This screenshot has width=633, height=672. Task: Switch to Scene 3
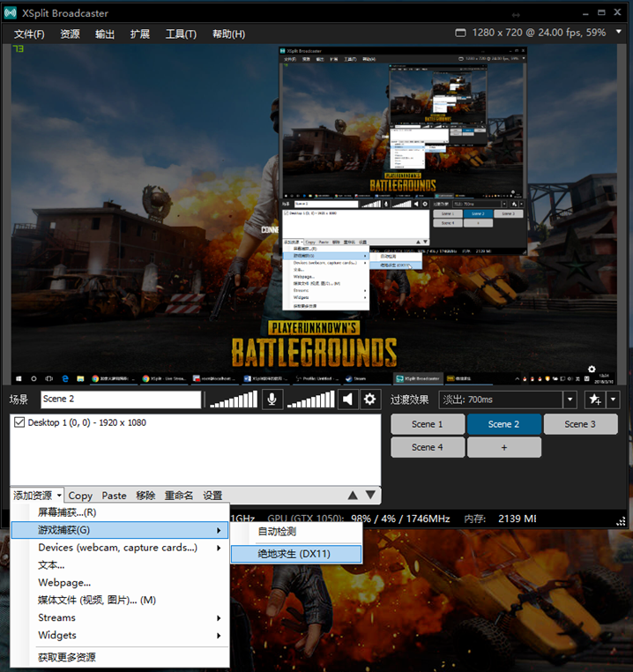pyautogui.click(x=580, y=424)
